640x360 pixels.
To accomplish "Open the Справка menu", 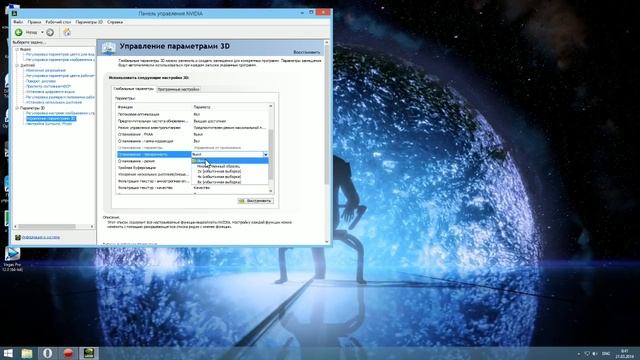I will point(115,22).
